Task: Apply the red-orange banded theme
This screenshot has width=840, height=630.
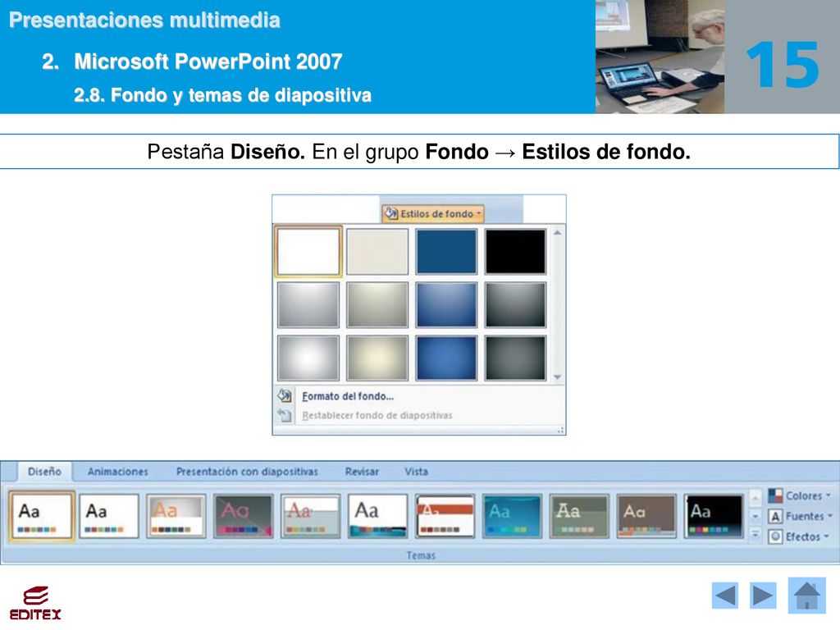Action: pos(445,517)
